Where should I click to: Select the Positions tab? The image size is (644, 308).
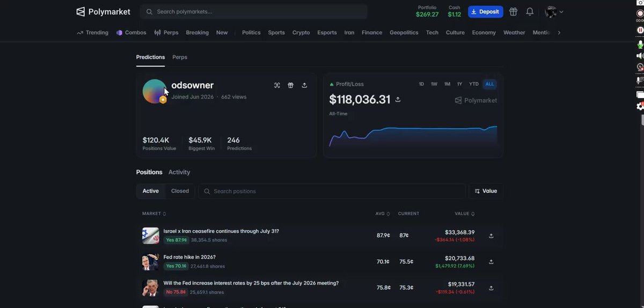149,172
